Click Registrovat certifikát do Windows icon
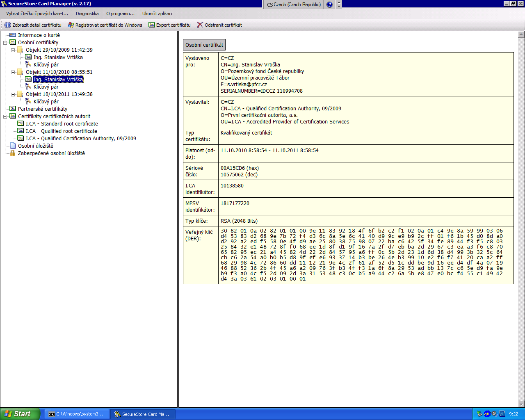Screen dimensions: 525x420 tap(71, 25)
